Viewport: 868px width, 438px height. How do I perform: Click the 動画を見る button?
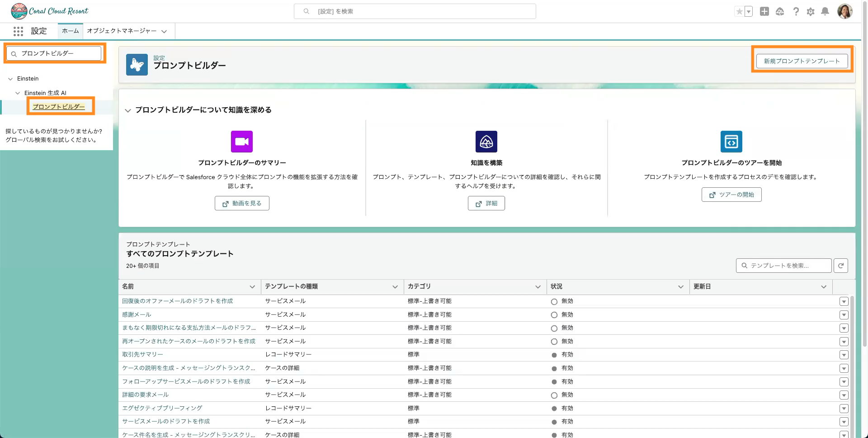pyautogui.click(x=242, y=203)
